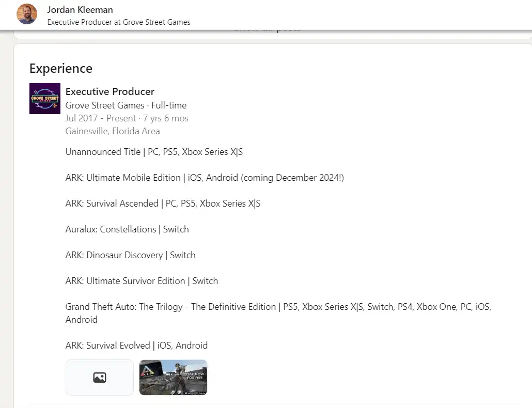Select the 'Auralux: Constellations | Switch' line
Image resolution: width=532 pixels, height=408 pixels.
pos(127,229)
